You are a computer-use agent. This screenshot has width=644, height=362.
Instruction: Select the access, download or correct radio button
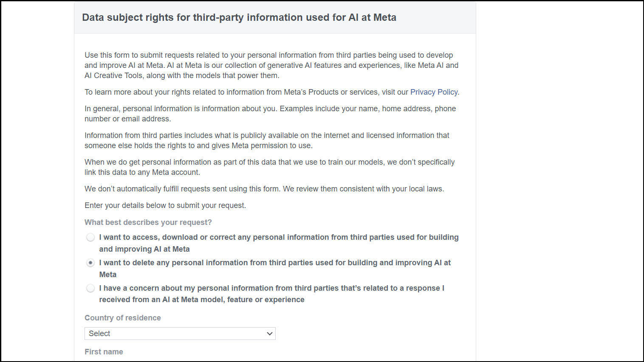pos(90,237)
